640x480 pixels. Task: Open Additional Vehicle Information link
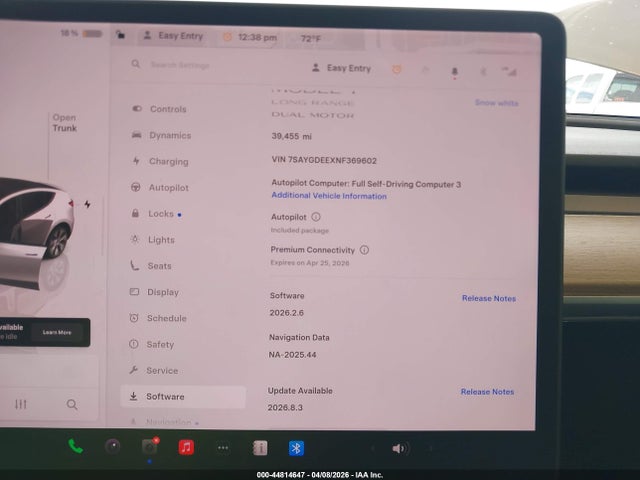(329, 196)
